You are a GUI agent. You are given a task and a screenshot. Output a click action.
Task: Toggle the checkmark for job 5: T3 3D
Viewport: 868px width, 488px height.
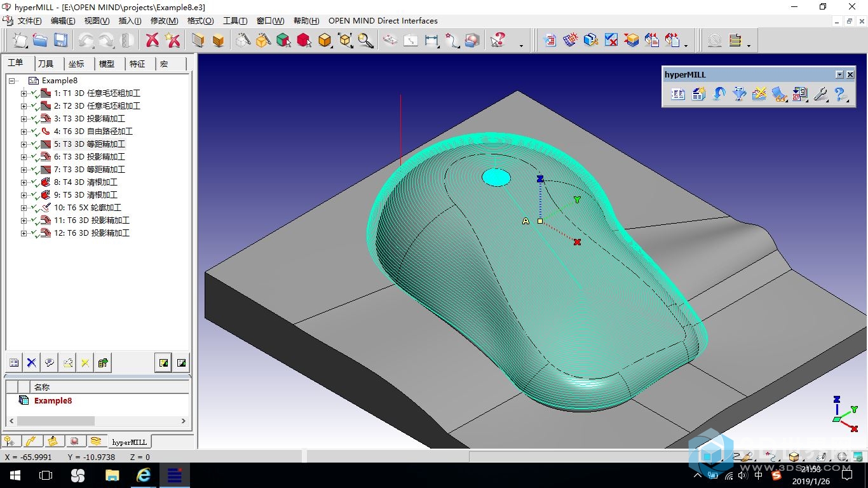(x=34, y=144)
